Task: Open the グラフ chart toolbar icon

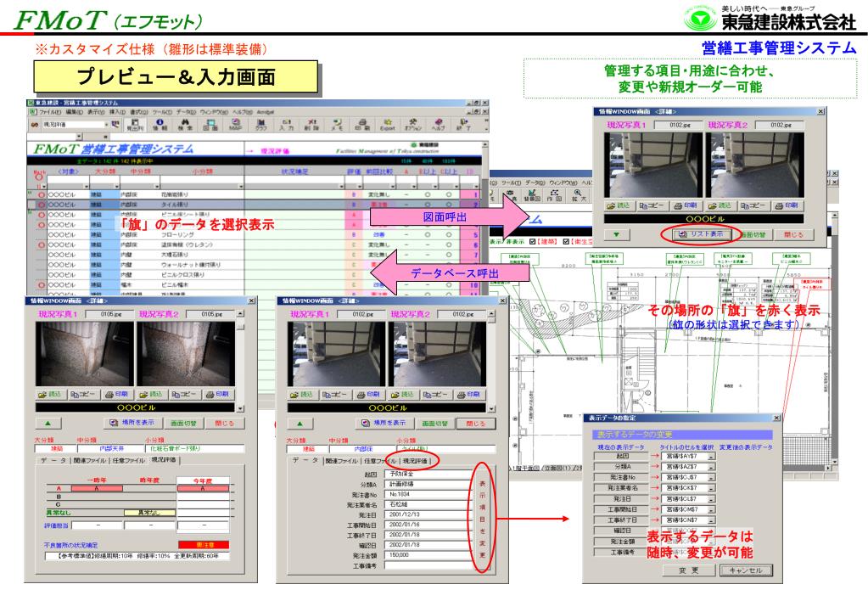Action: point(260,124)
